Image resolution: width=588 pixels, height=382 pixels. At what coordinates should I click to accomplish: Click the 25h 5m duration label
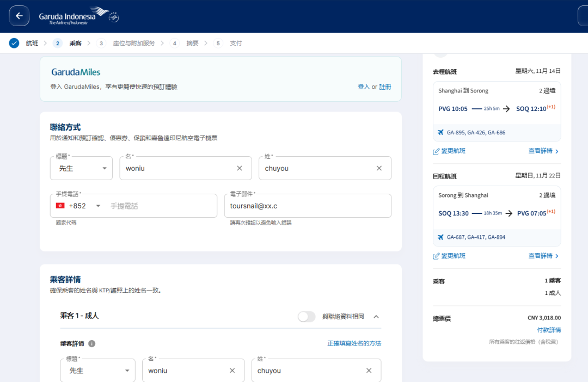point(492,108)
